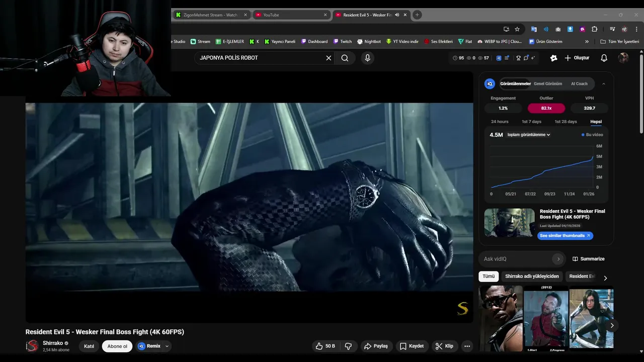Click the Wesker Final Boss Fight thumbnail
This screenshot has width=644, height=362.
point(509,223)
